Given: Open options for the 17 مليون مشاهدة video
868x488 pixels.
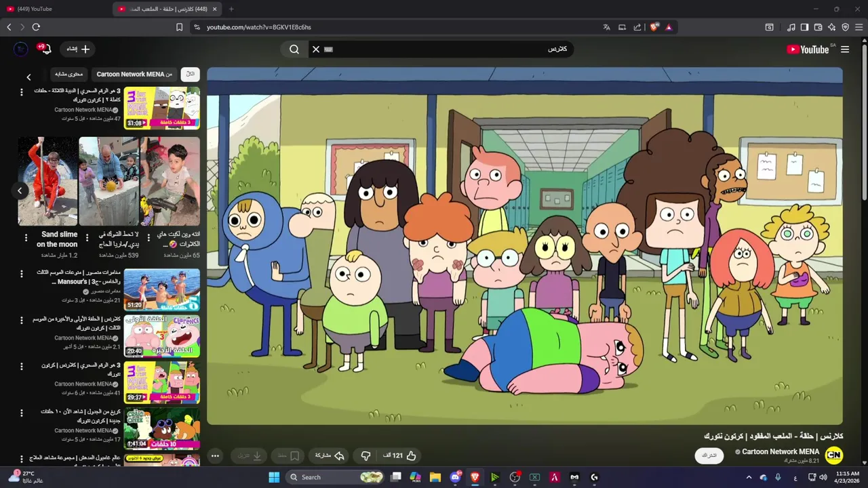Looking at the screenshot, I should (x=21, y=412).
